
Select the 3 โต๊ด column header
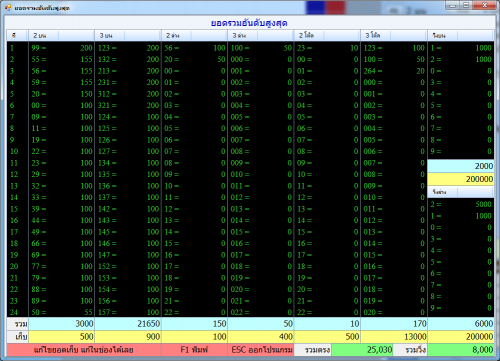click(x=394, y=35)
